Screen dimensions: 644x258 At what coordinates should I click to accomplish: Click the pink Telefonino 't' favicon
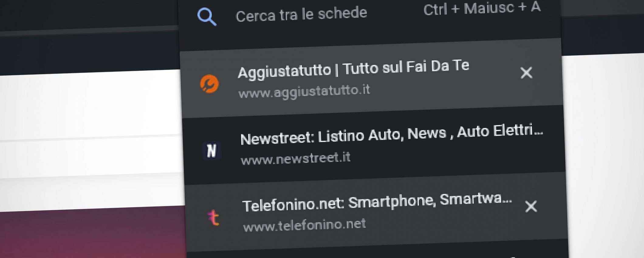214,218
